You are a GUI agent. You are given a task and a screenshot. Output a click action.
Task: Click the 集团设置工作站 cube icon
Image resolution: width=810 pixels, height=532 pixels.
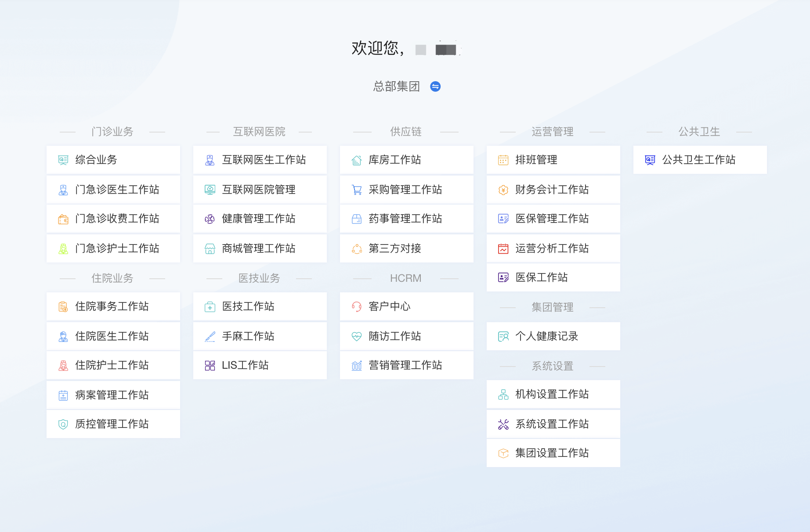[x=503, y=453]
